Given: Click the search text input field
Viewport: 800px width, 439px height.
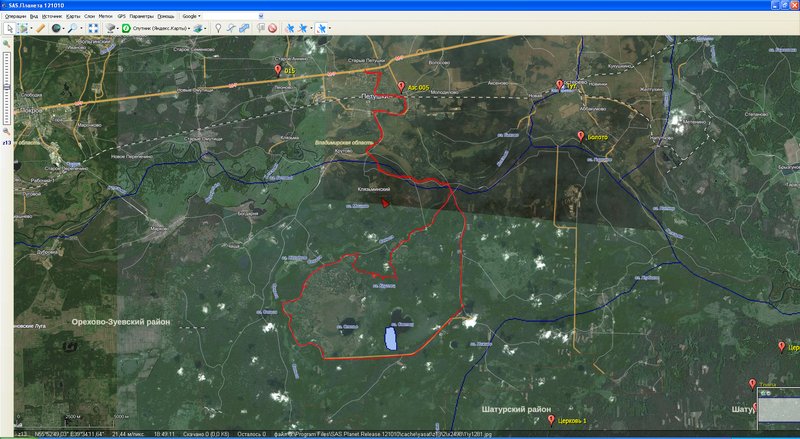Looking at the screenshot, I should 230,17.
